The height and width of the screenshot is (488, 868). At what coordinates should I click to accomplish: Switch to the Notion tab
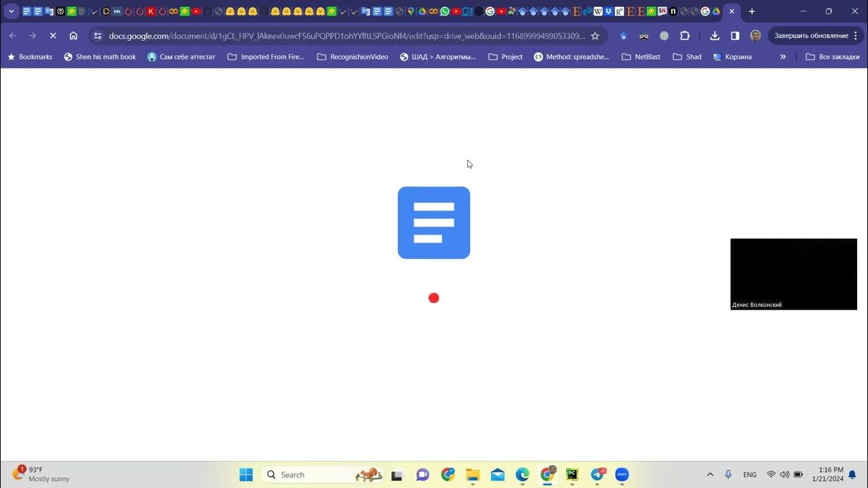pos(673,12)
